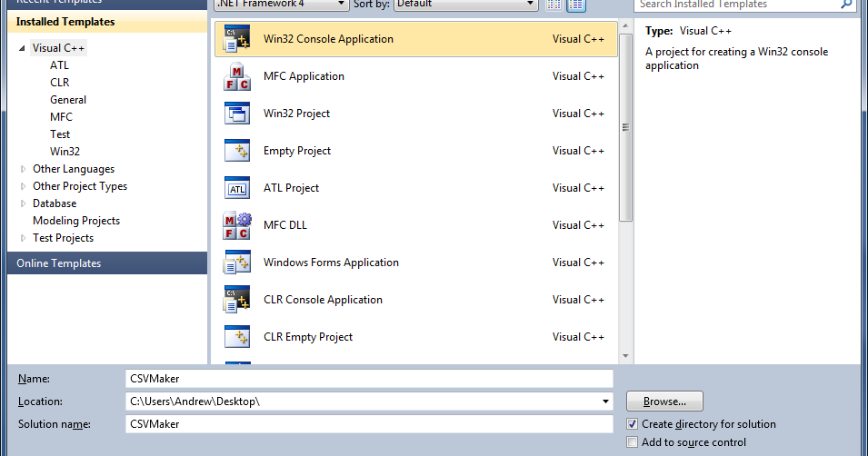
Task: Click the Solution name input field
Action: [x=369, y=424]
